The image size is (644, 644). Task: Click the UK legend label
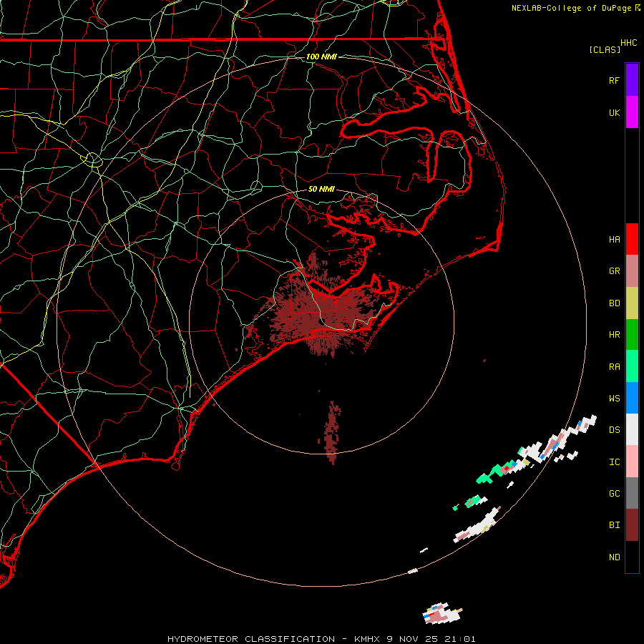coord(615,112)
